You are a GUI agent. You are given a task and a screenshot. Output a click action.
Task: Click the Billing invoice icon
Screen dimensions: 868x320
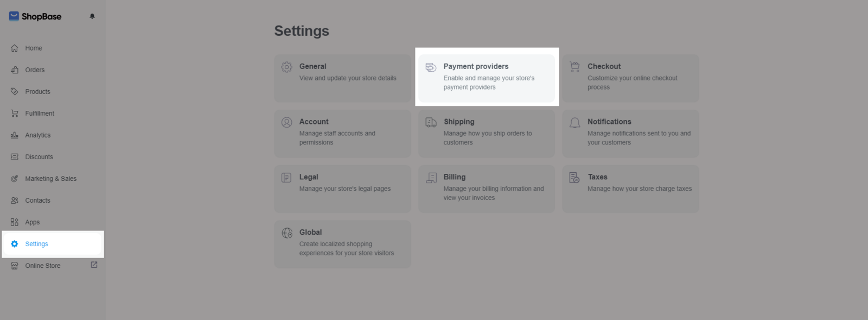click(x=431, y=178)
